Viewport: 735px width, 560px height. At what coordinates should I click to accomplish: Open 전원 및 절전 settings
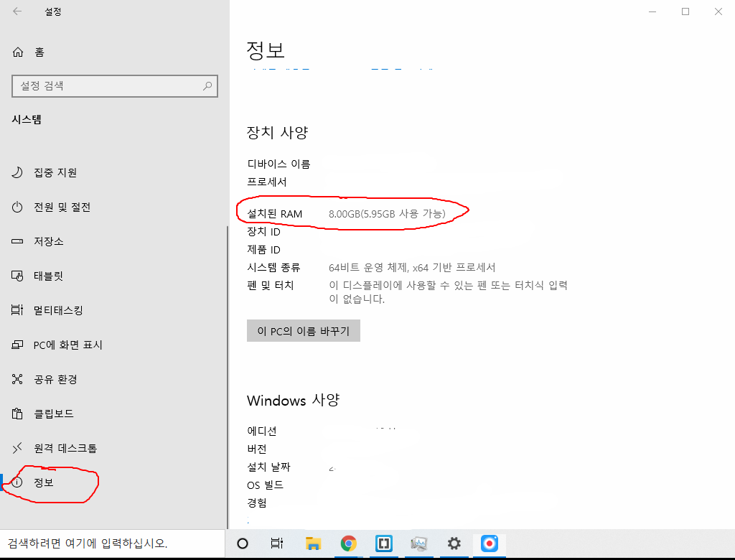click(62, 207)
